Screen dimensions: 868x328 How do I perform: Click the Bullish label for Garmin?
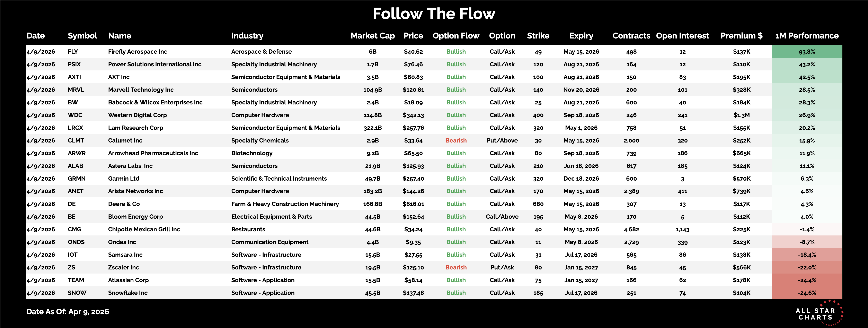[456, 179]
